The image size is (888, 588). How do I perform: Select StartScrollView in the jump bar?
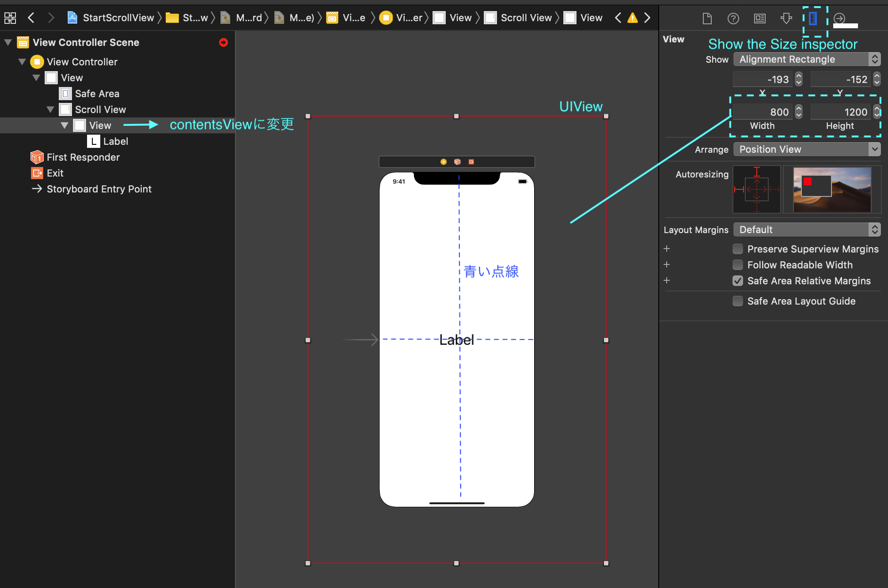click(x=116, y=18)
